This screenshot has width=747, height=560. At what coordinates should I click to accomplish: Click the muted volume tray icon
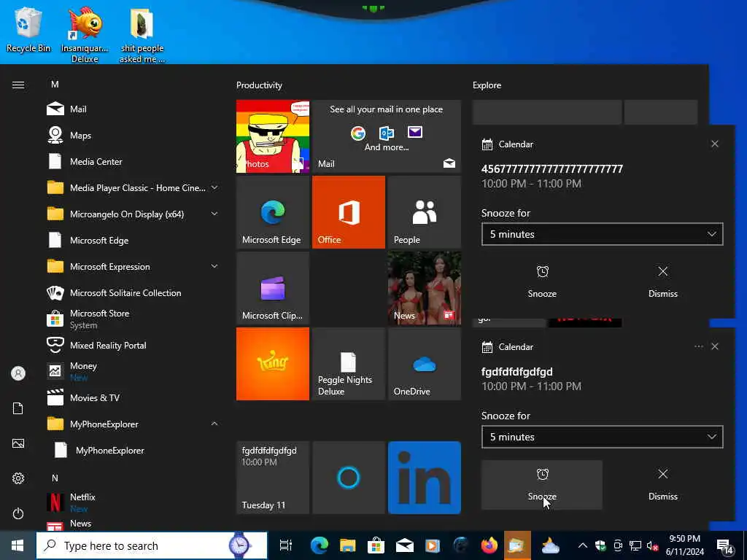pos(652,545)
